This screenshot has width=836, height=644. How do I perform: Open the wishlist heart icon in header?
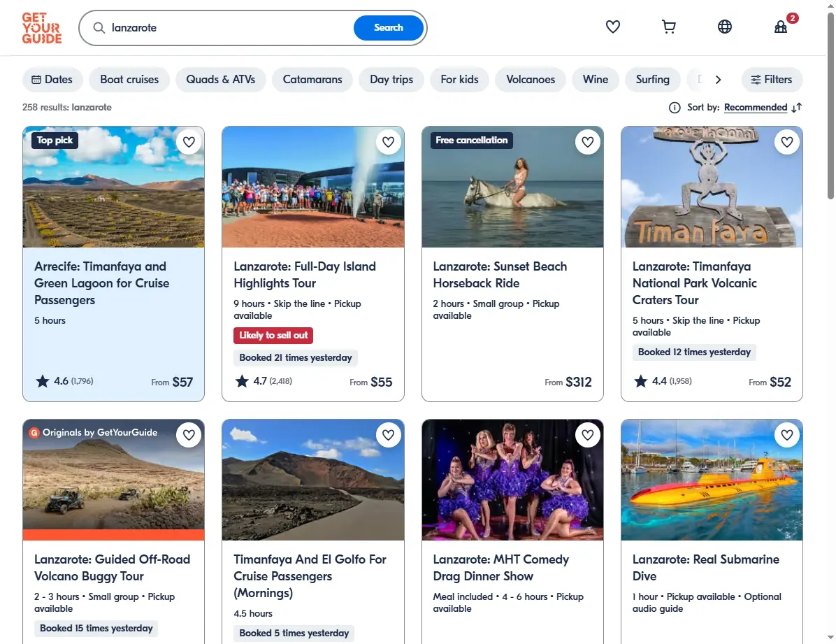(612, 27)
